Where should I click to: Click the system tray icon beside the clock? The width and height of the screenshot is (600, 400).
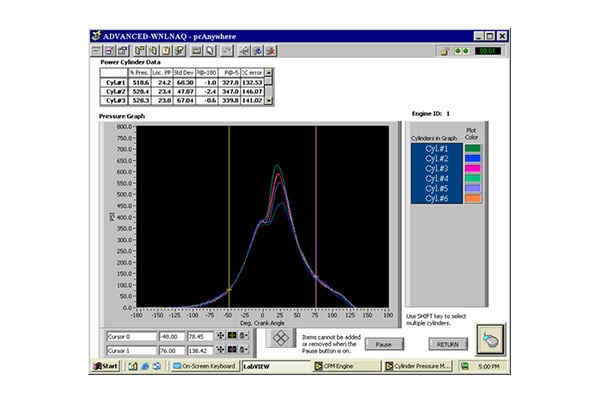click(x=465, y=366)
